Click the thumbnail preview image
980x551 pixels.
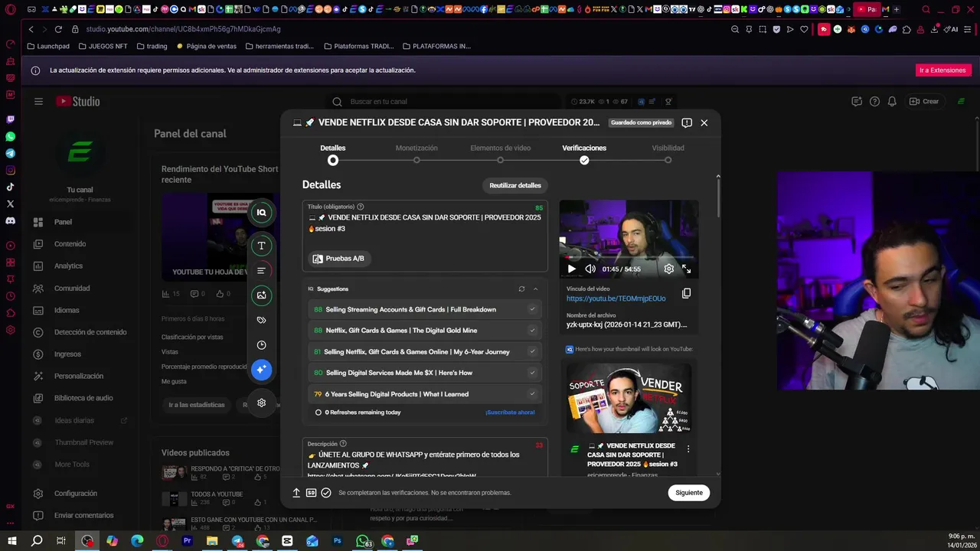click(x=629, y=398)
